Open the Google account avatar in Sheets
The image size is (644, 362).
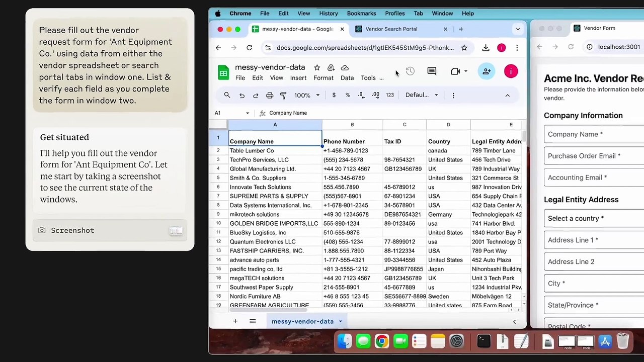point(511,71)
